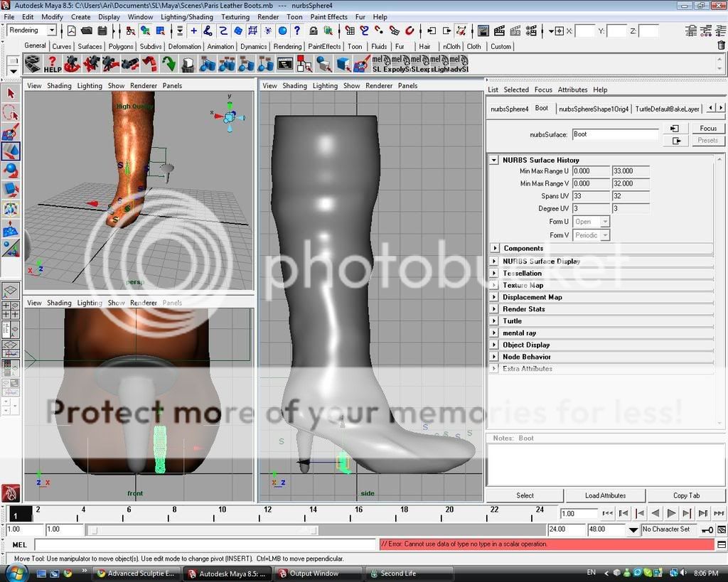The image size is (728, 582).
Task: Choose the Rotate tool in toolbox
Action: (x=11, y=171)
